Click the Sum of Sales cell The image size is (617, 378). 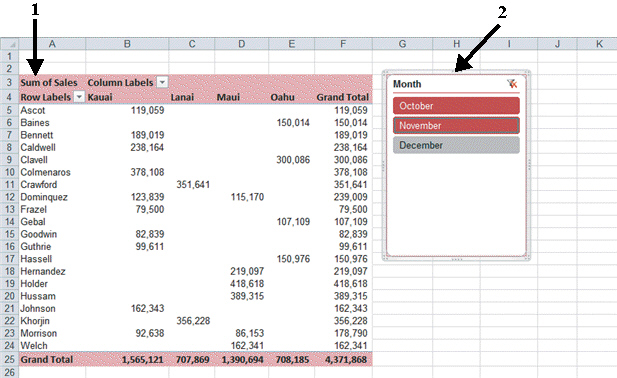coord(49,83)
